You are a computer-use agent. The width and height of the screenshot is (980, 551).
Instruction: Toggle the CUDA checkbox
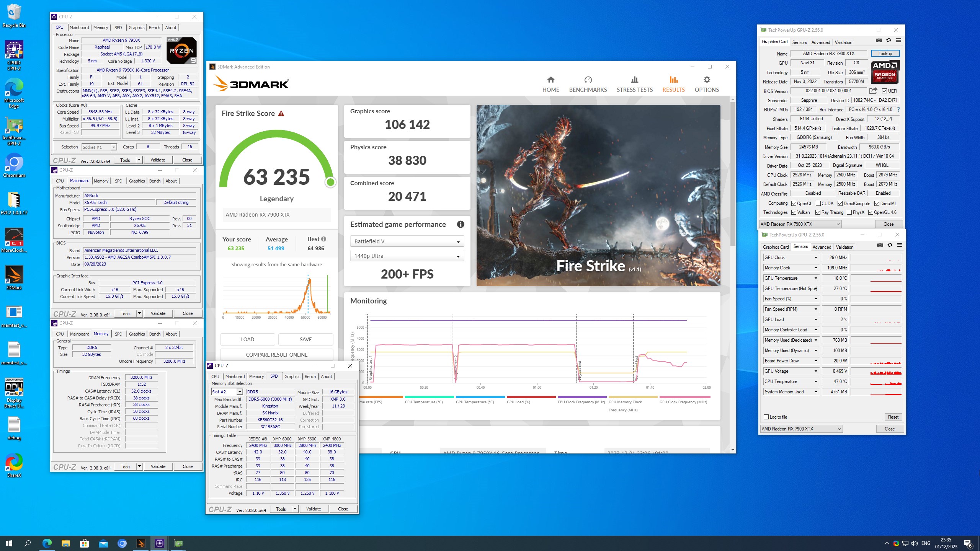(x=818, y=203)
